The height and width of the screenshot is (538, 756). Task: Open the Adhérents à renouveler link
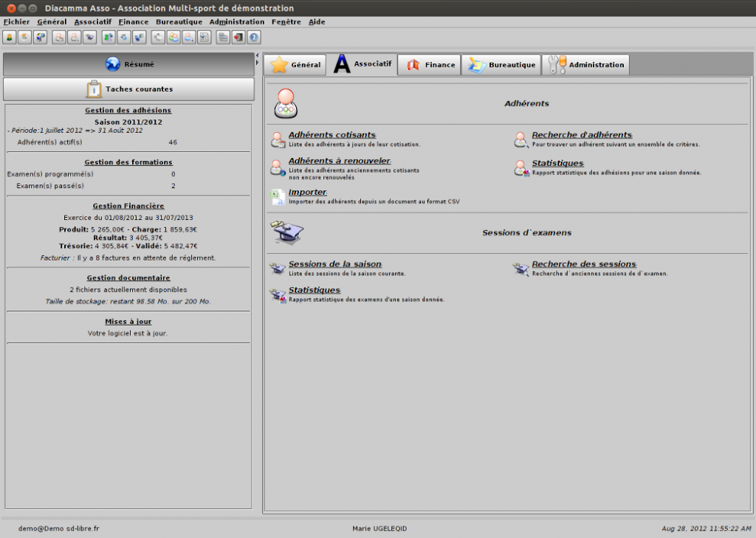[x=340, y=161]
